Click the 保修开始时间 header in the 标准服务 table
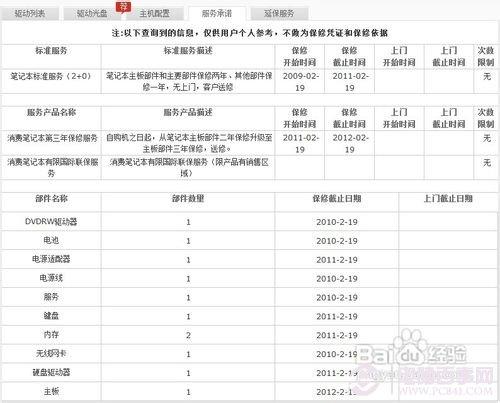Screen dimensions: 500x403 click(300, 56)
